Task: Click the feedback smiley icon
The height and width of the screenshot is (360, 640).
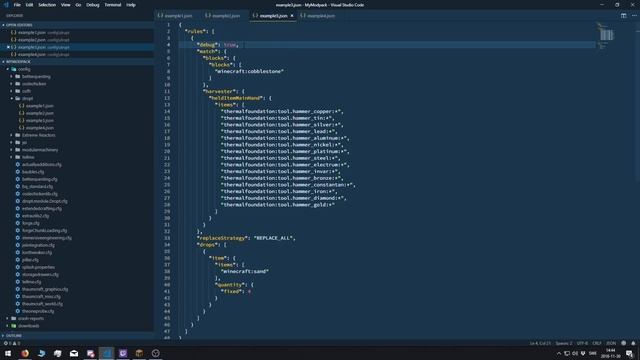Action: [x=623, y=343]
